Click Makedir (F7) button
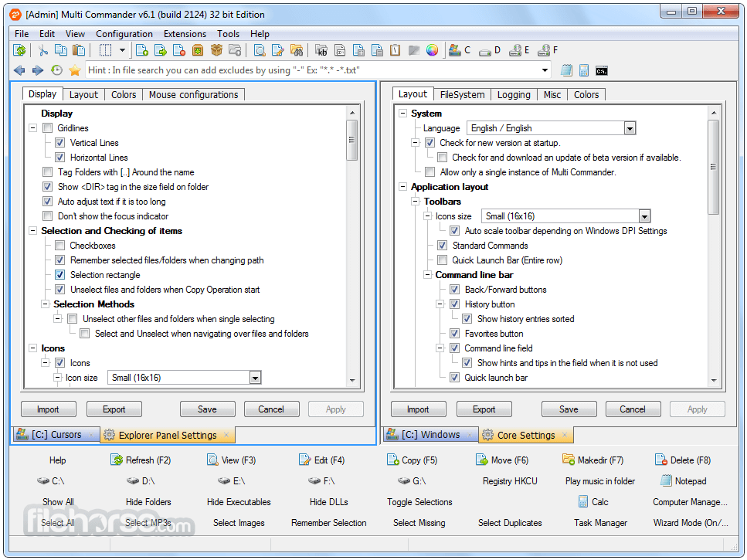Image resolution: width=747 pixels, height=560 pixels. point(593,460)
